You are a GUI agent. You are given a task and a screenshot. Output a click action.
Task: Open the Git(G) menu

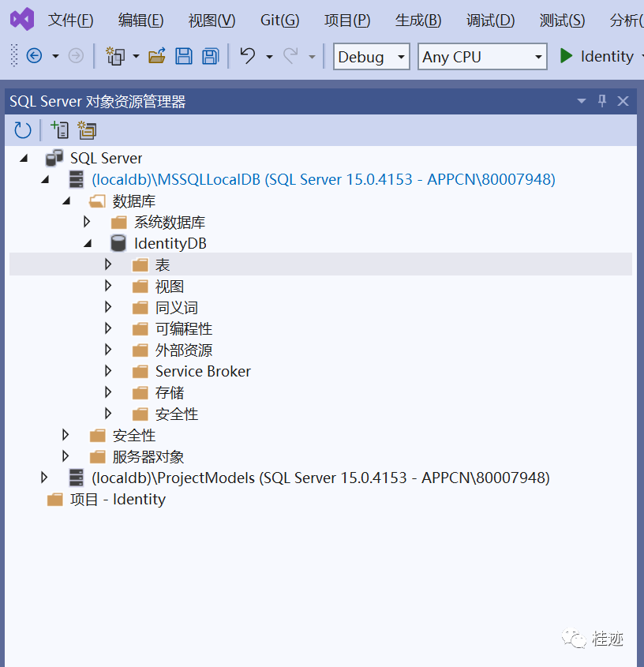pos(280,20)
